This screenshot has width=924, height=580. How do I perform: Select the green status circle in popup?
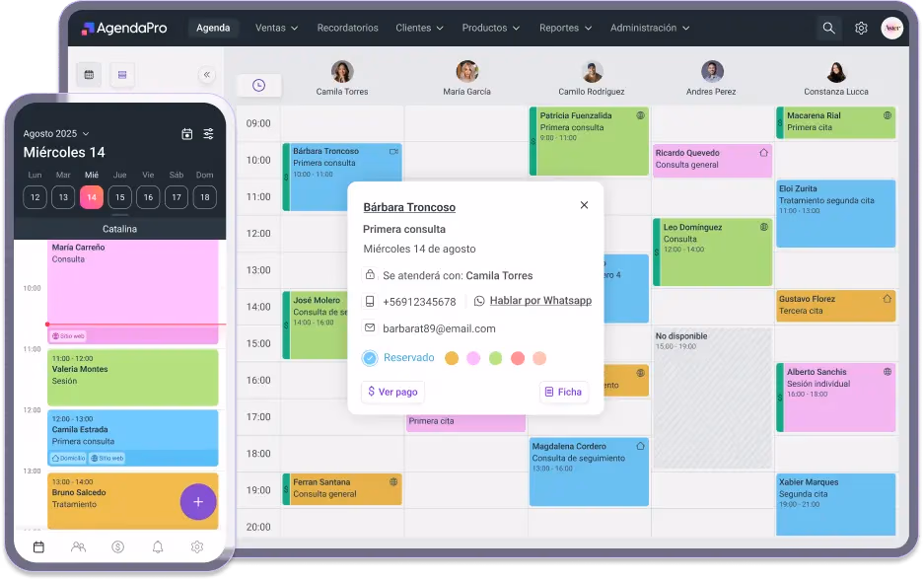tap(496, 358)
